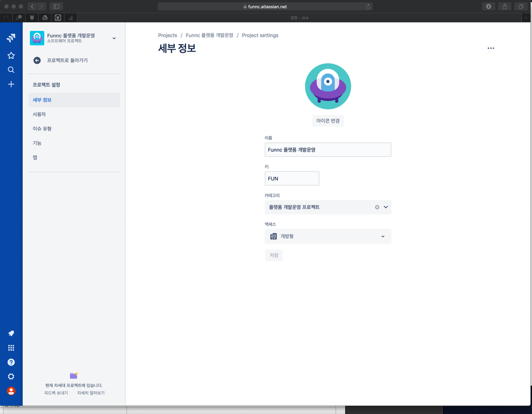Viewport: 532px width, 414px height.
Task: Click the 저장 save button
Action: pyautogui.click(x=274, y=255)
